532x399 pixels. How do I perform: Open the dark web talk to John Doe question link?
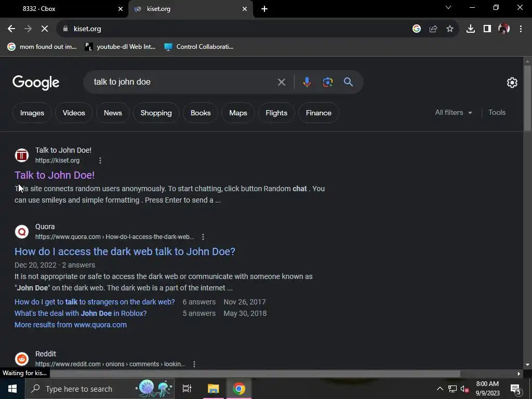[125, 251]
